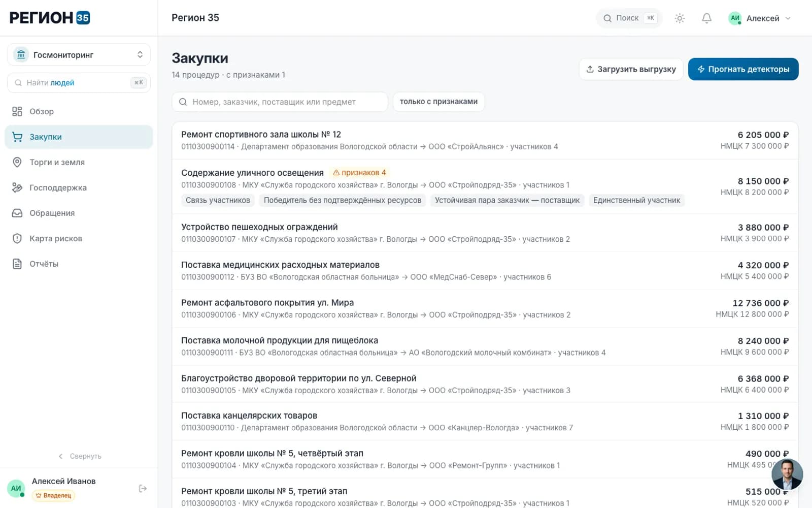Click the Владелец badge
The image size is (812, 508).
point(53,495)
